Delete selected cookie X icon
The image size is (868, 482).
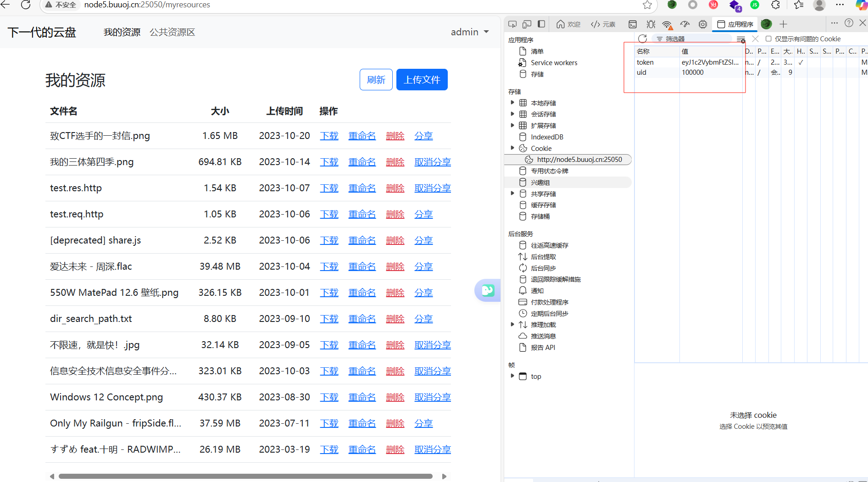tap(756, 39)
